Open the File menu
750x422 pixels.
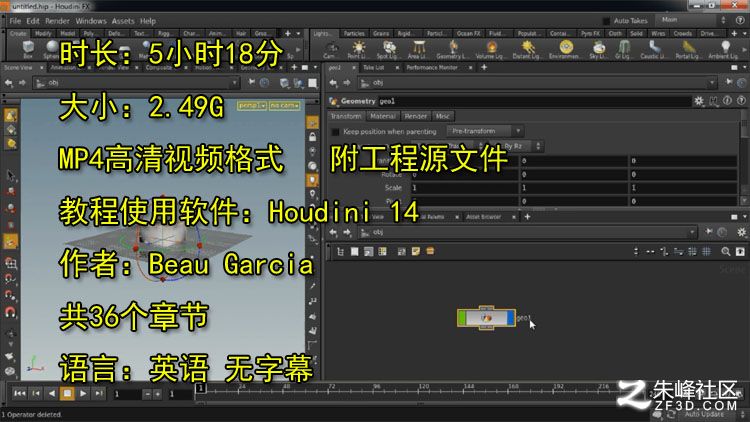[15, 21]
